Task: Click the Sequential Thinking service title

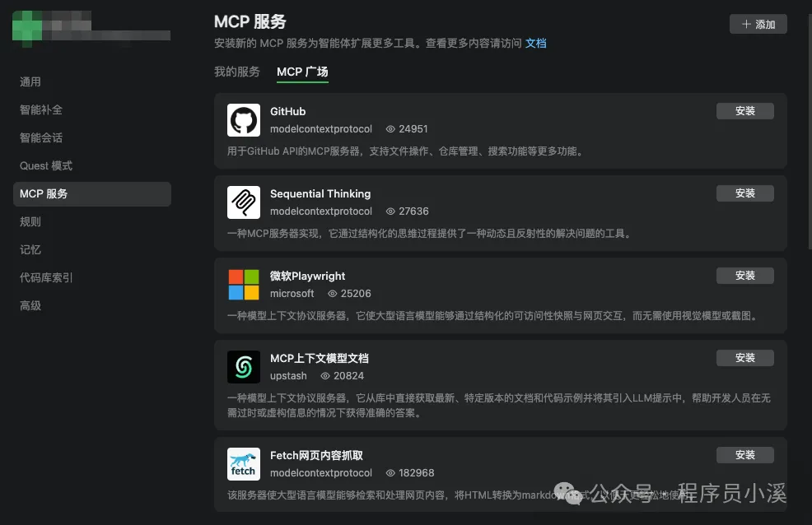Action: (x=320, y=193)
